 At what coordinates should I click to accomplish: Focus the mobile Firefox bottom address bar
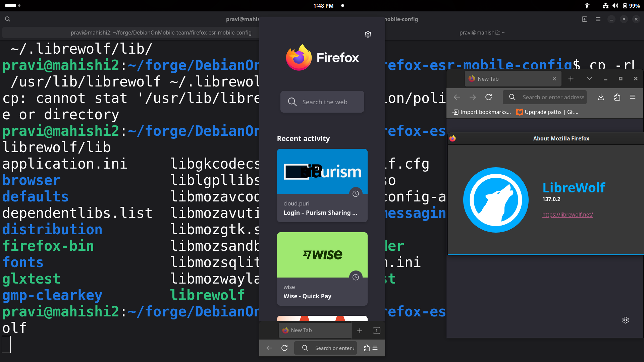325,348
